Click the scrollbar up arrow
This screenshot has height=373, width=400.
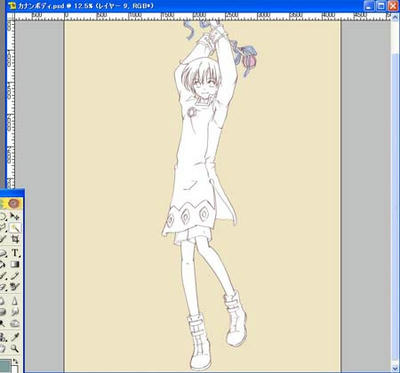click(x=394, y=18)
